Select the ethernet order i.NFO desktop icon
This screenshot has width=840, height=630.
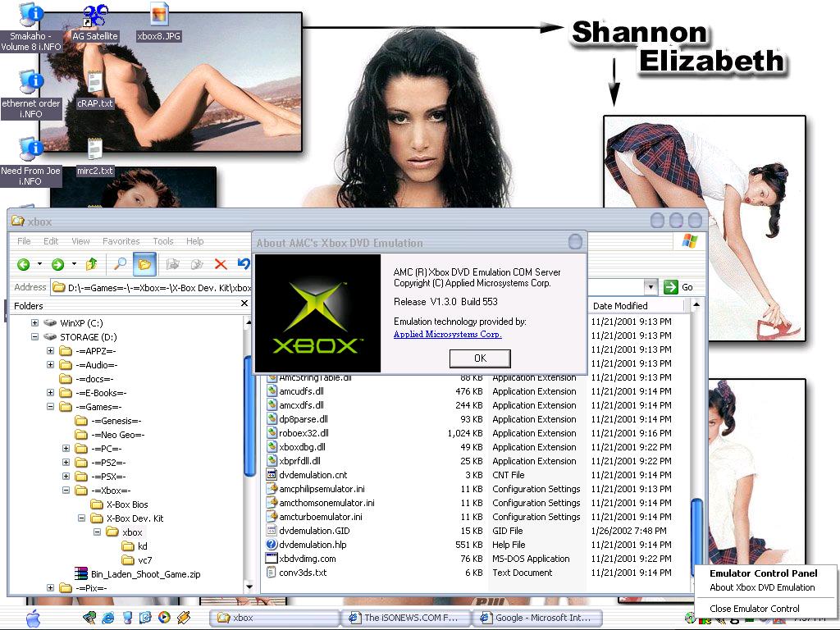tap(30, 95)
